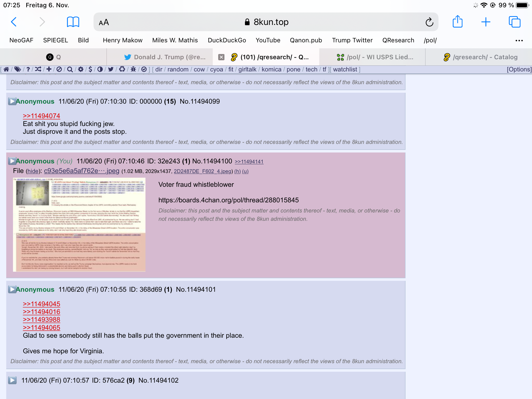Screen dimensions: 532x399
Task: Go to the random board link
Action: 178,69
